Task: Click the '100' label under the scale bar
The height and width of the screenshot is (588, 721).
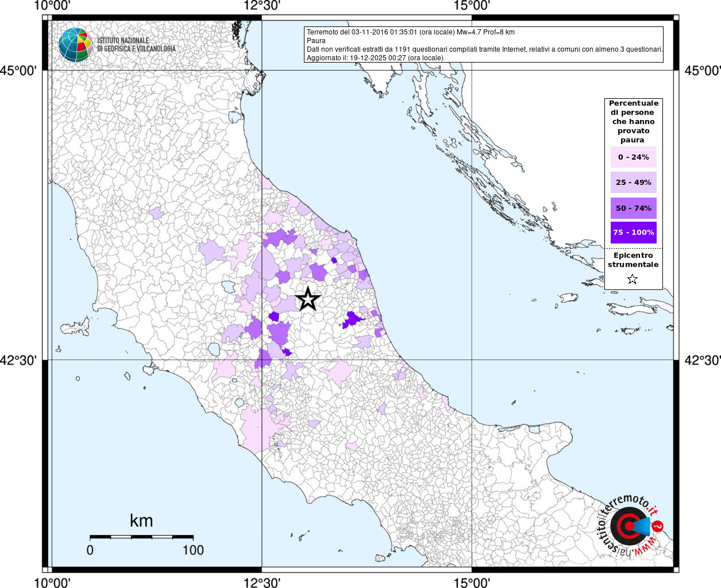Action: (x=193, y=550)
